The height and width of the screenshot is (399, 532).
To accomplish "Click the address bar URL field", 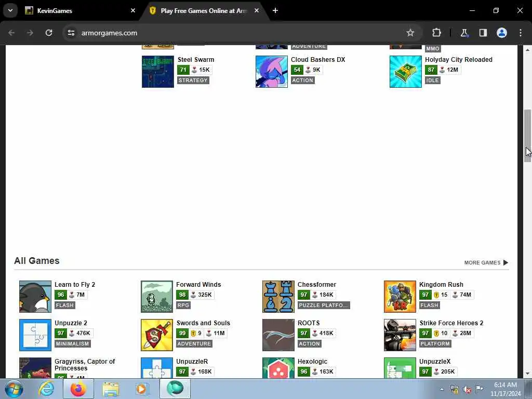I will point(237,33).
